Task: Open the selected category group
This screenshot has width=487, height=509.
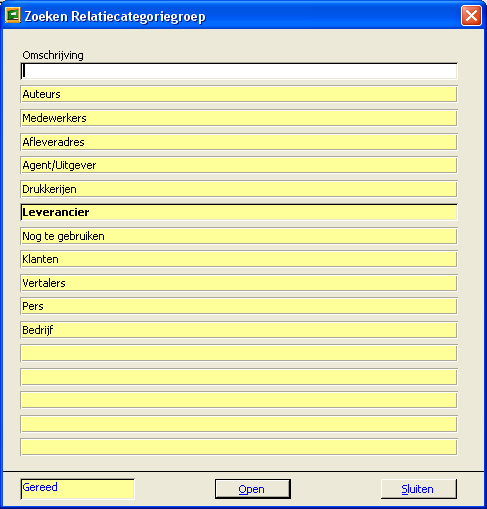Action: coord(253,489)
